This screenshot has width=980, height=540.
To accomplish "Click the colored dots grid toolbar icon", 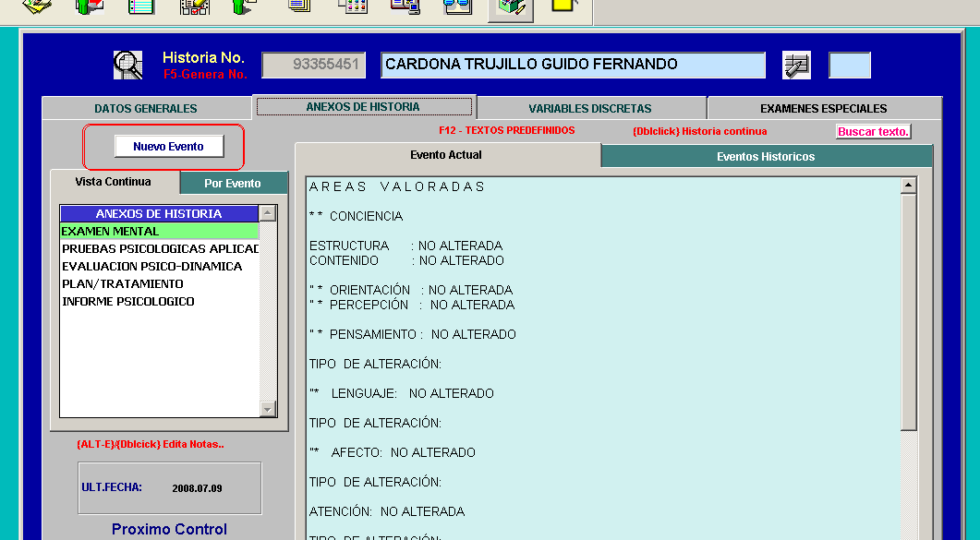I will [353, 6].
